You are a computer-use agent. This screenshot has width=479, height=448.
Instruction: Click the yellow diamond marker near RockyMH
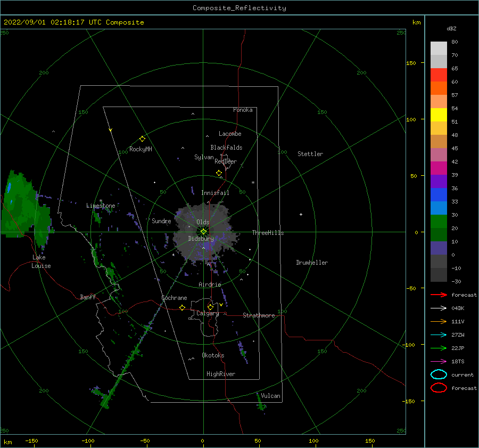pos(142,139)
